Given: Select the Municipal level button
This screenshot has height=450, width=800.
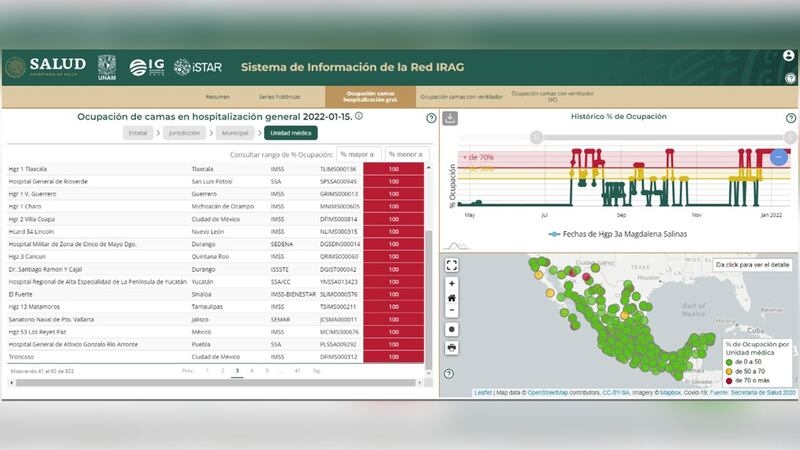Looking at the screenshot, I should (235, 133).
